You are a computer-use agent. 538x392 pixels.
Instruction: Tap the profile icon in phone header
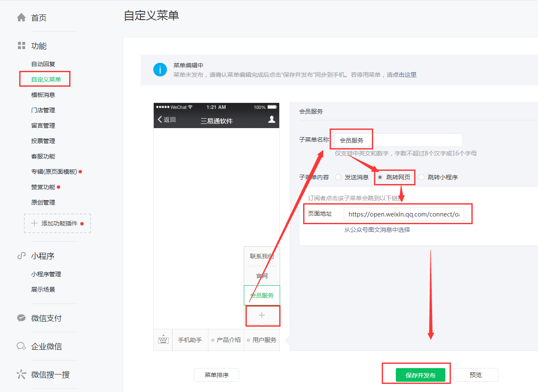pyautogui.click(x=272, y=120)
